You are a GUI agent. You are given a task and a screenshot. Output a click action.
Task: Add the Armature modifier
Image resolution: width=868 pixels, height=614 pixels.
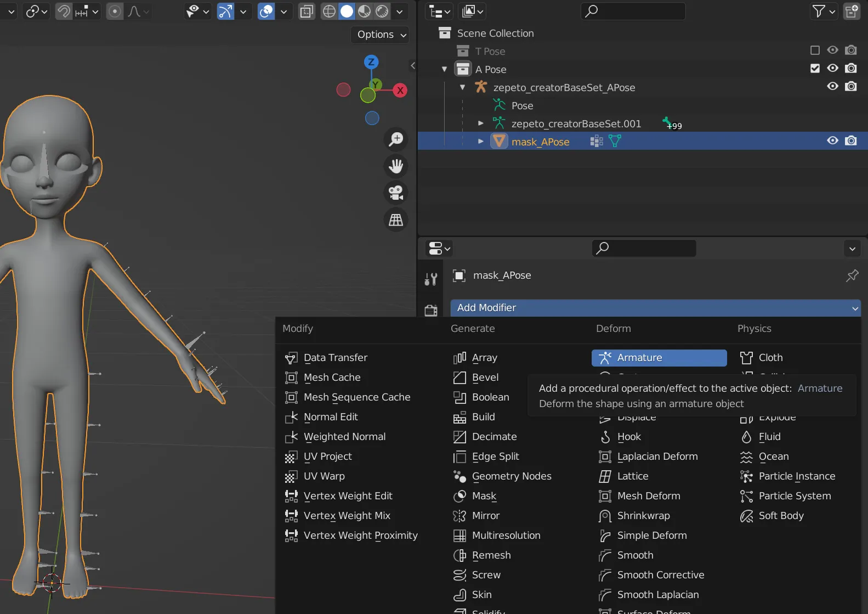click(x=659, y=358)
